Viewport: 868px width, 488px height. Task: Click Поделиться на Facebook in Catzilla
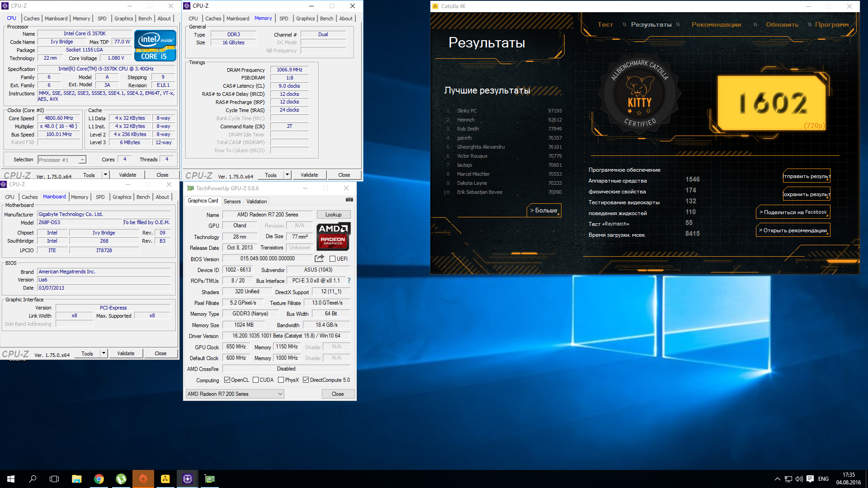[793, 212]
